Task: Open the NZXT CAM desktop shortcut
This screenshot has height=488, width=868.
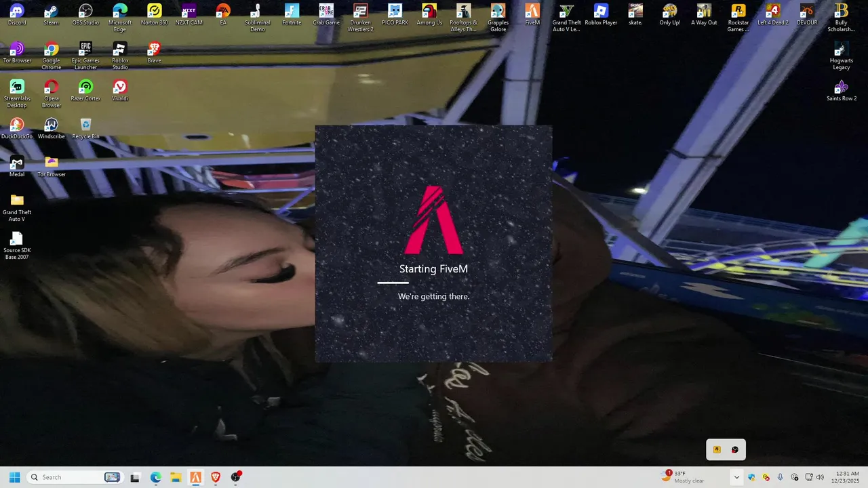Action: 189,15
